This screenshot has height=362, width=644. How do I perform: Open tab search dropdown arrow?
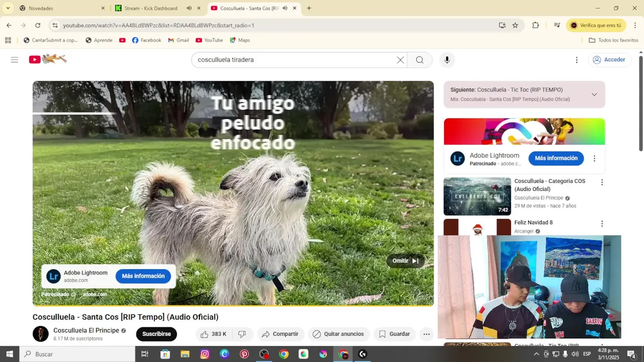point(8,8)
